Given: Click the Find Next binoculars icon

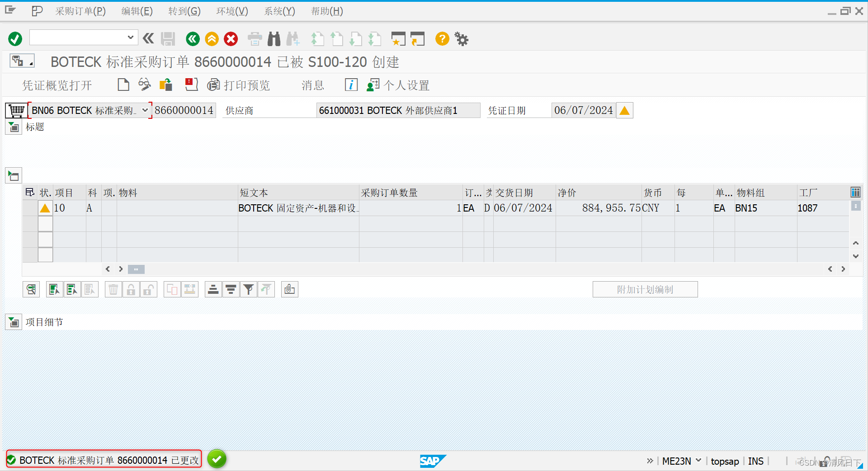Looking at the screenshot, I should click(x=293, y=39).
